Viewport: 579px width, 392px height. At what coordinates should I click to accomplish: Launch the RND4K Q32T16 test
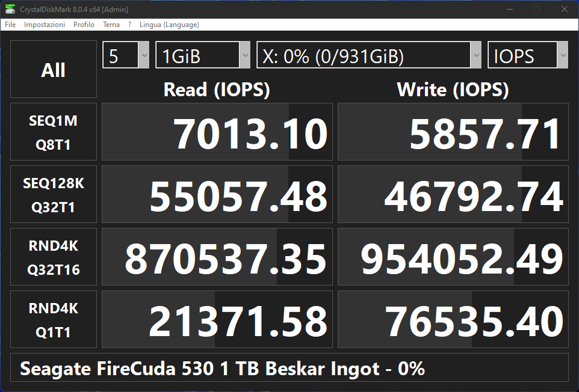click(53, 257)
